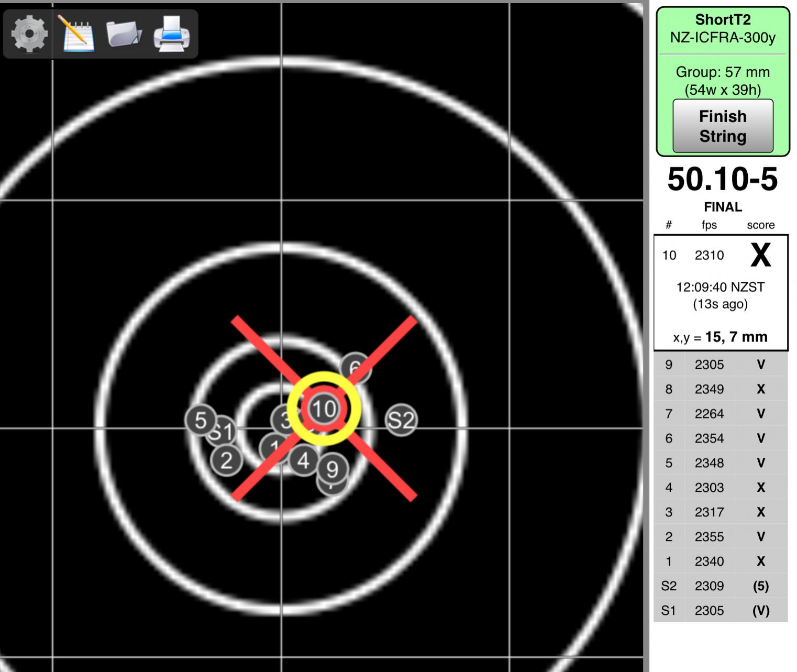
Task: Click shot marker 4 on the target
Action: 303,461
